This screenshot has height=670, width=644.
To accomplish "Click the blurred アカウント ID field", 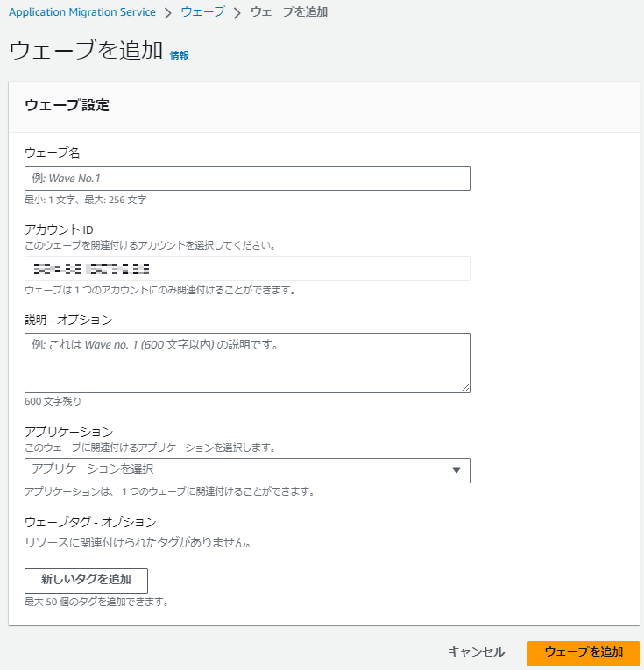I will (247, 269).
